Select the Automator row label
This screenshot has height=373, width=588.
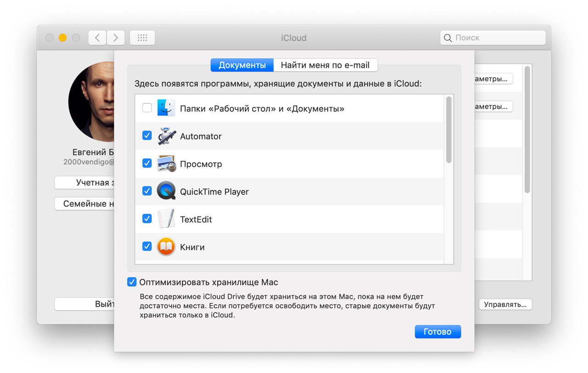(201, 137)
